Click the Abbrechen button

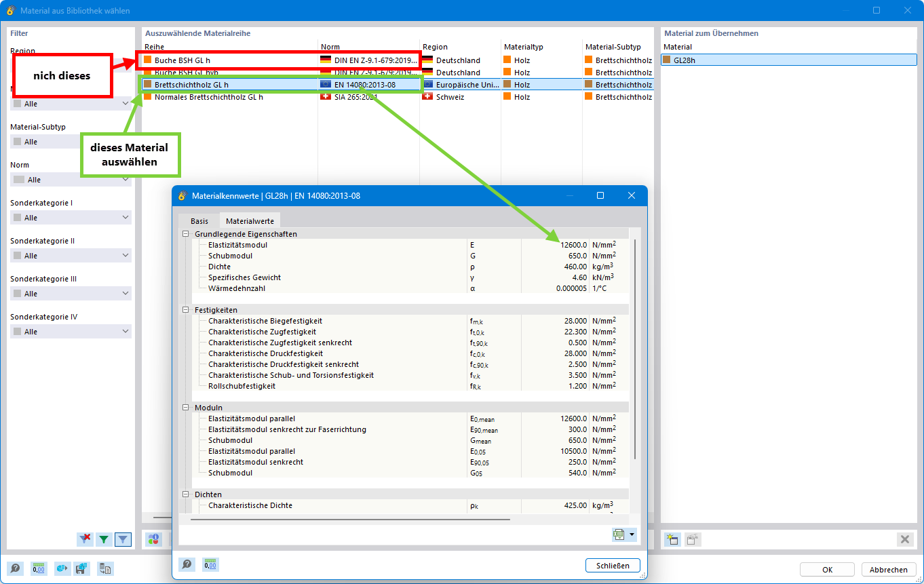(888, 570)
